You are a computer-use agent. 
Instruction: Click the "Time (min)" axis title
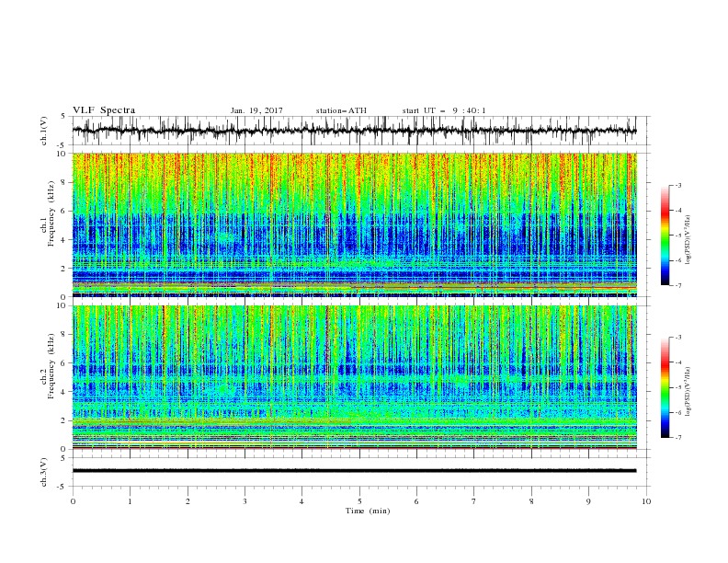368,511
